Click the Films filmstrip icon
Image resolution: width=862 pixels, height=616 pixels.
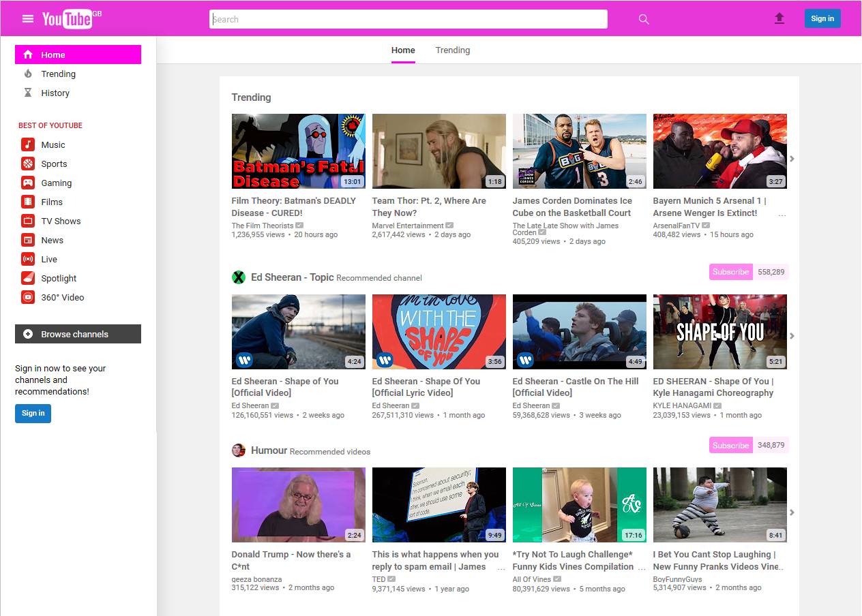click(x=28, y=202)
